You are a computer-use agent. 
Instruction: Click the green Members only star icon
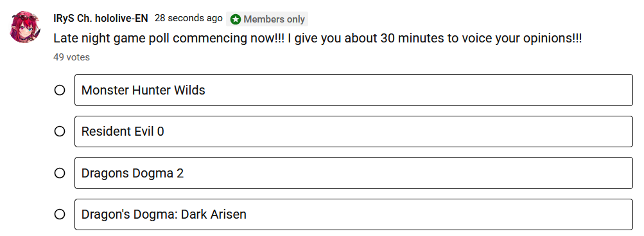(236, 19)
